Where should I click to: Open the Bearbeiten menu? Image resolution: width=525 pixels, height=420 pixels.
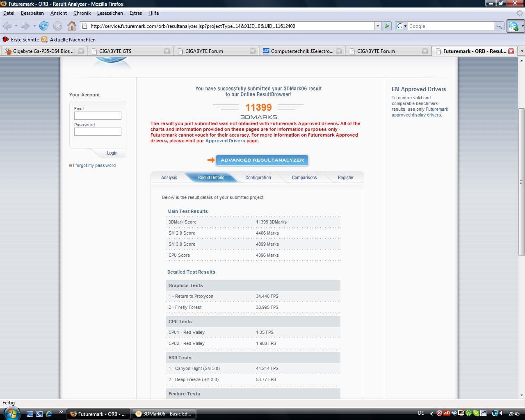(x=32, y=13)
